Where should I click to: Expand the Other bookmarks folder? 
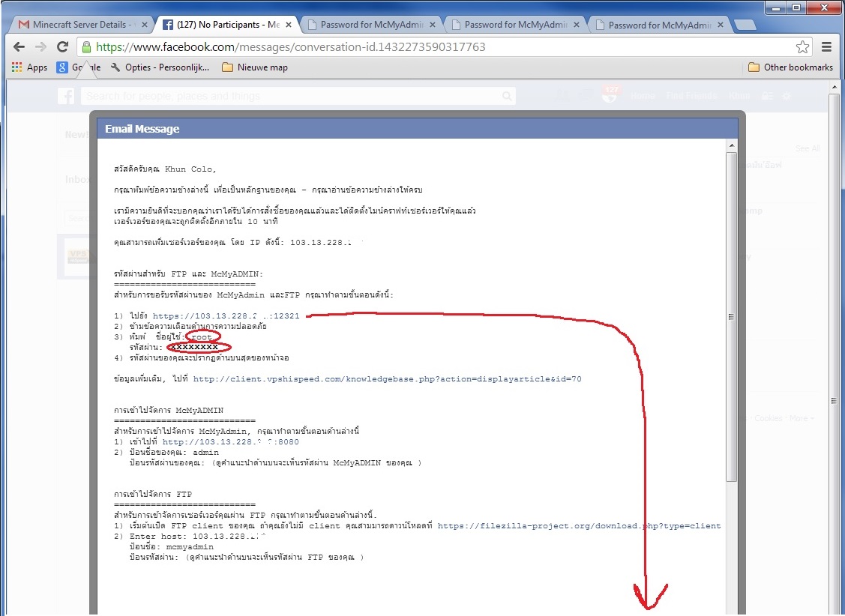click(790, 67)
